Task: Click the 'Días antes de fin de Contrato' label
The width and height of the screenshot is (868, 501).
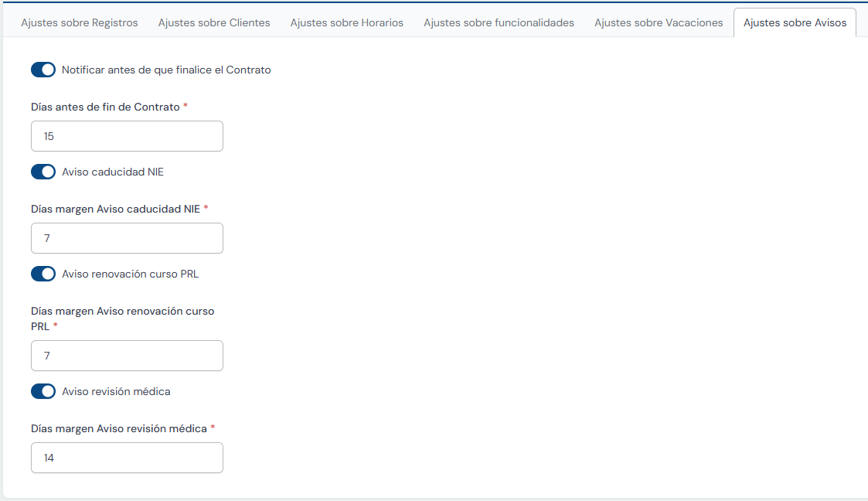Action: [x=105, y=107]
